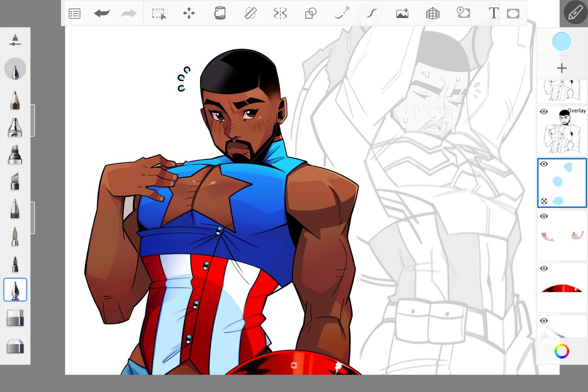
Task: Click the "Overlay" blend mode label
Action: (576, 111)
